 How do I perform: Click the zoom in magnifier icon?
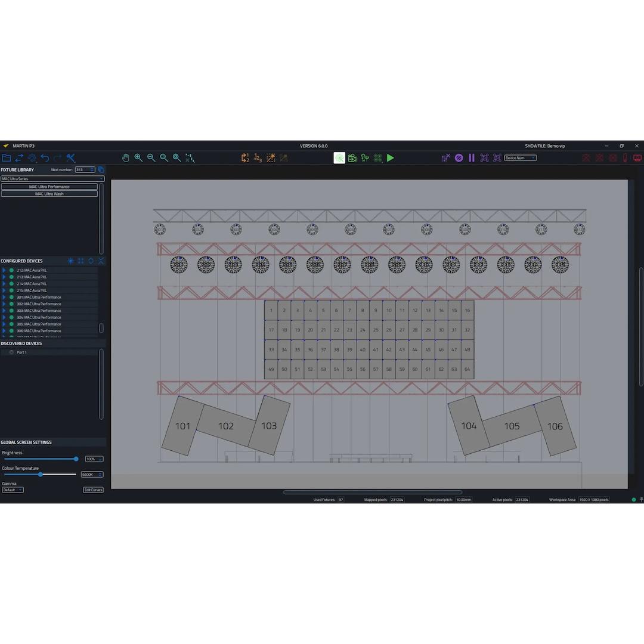point(138,158)
